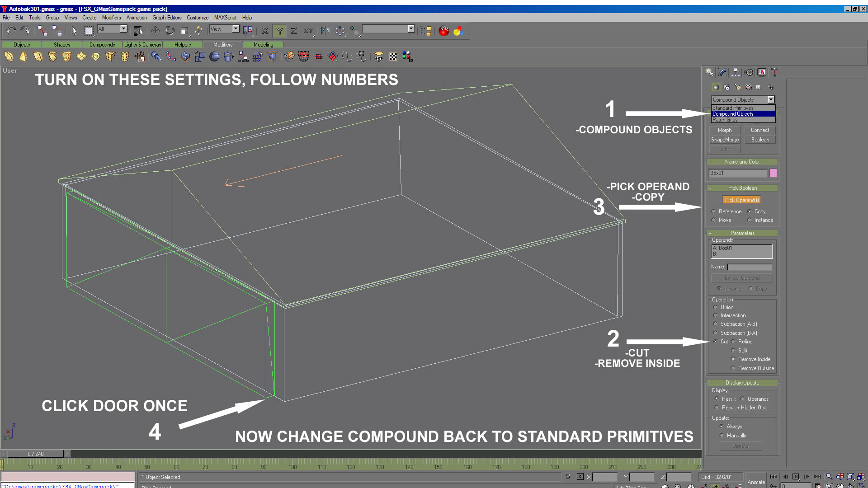Set update mode to Manually
The image size is (868, 488).
pos(722,436)
